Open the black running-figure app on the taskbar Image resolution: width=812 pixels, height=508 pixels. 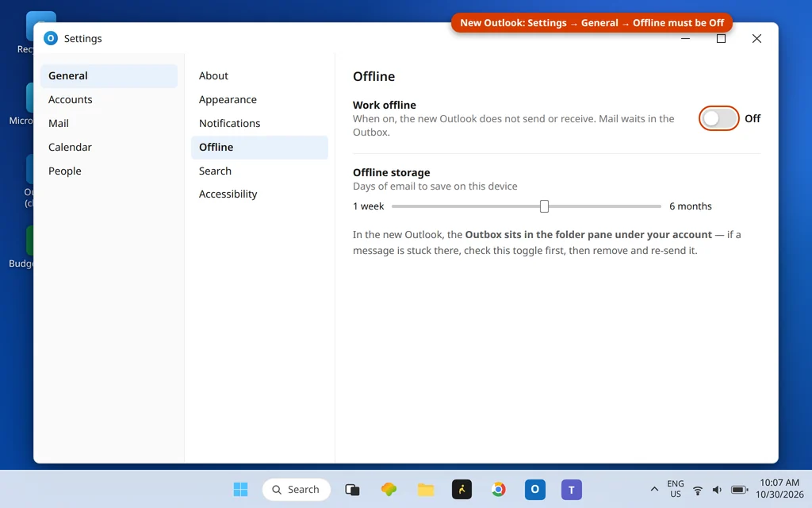point(462,489)
